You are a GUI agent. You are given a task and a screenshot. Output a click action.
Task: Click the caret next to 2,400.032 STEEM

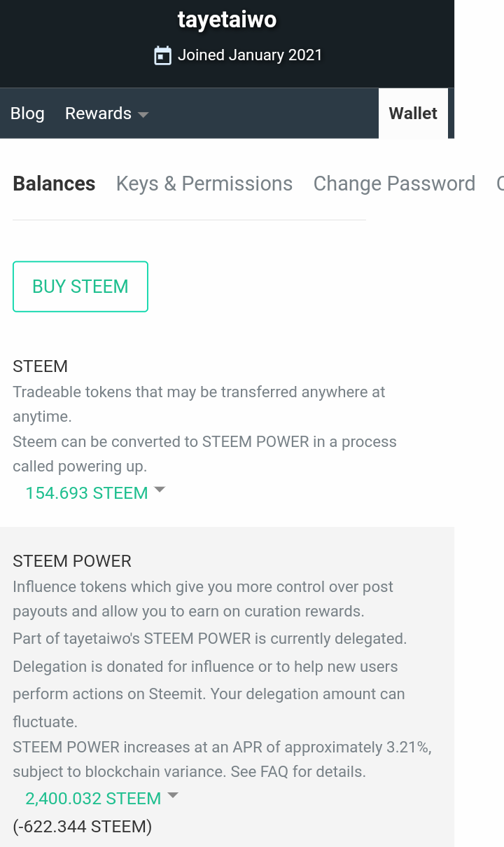click(173, 796)
